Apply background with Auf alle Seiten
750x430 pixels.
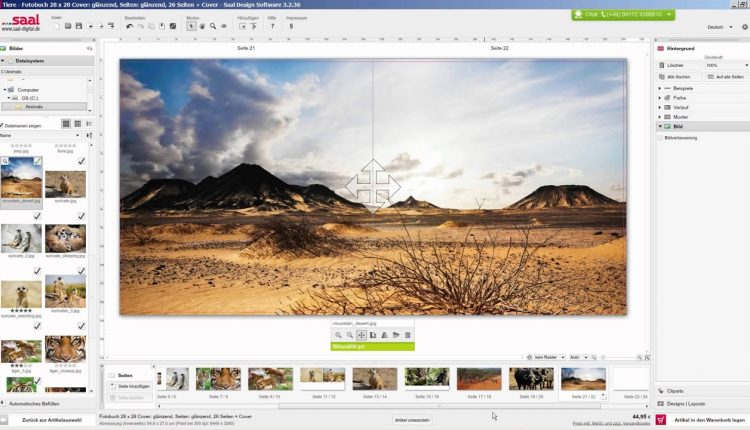click(x=727, y=77)
